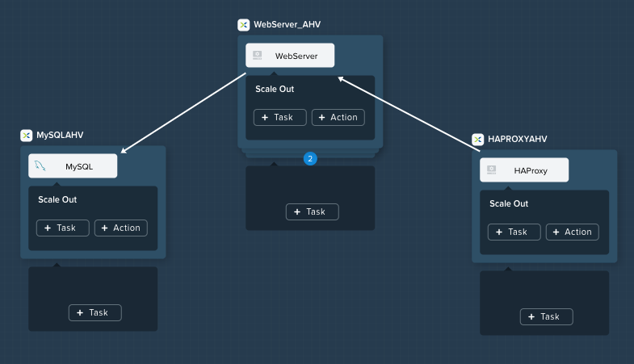634x364 pixels.
Task: Click the Nutanix icon beside HAPROXYAHV
Action: pyautogui.click(x=478, y=140)
